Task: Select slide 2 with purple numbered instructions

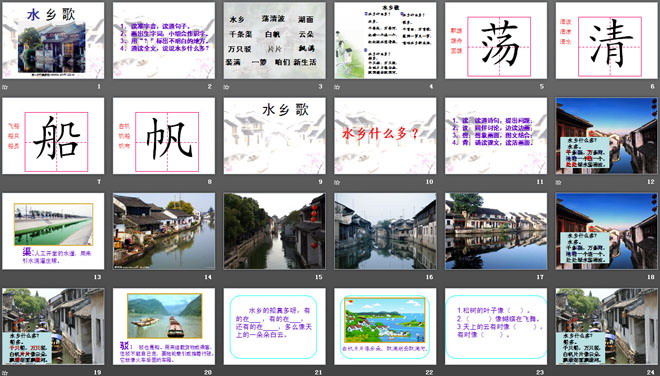Action: tap(164, 40)
